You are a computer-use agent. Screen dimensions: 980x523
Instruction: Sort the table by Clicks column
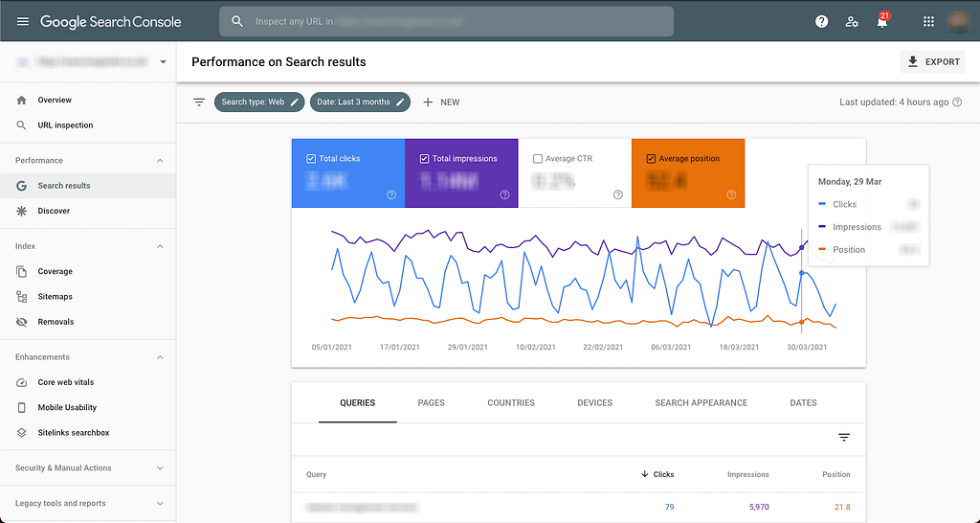click(x=657, y=474)
